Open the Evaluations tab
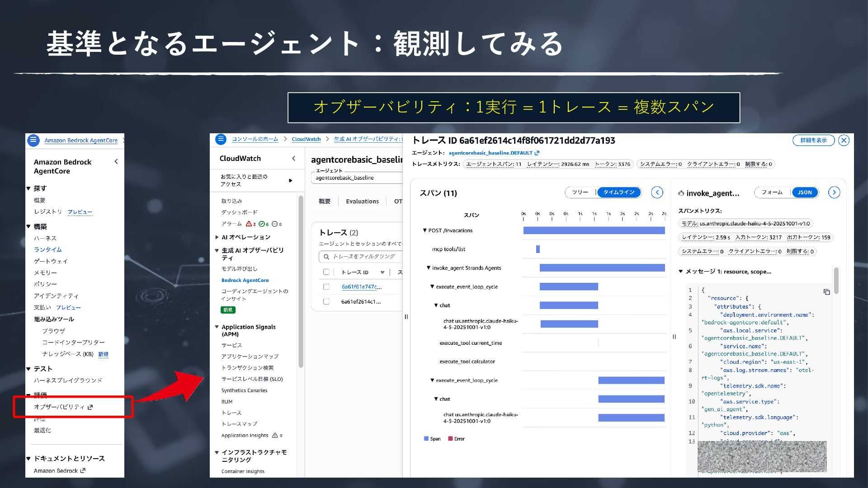 point(362,202)
